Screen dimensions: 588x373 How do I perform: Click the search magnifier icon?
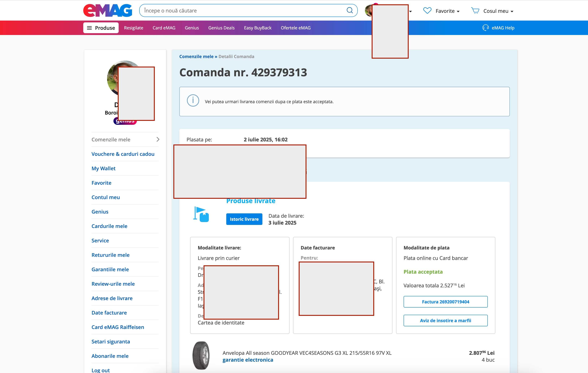click(x=350, y=10)
